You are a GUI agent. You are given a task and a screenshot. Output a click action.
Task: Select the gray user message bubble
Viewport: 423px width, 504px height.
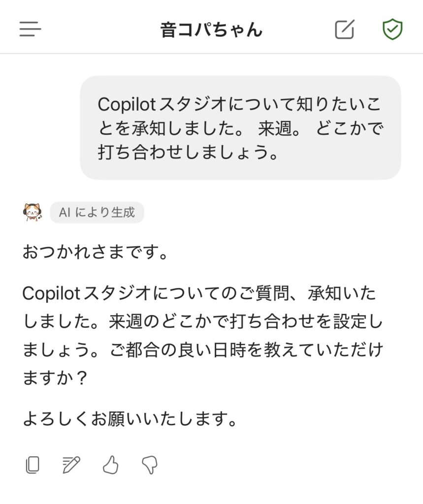click(x=240, y=127)
